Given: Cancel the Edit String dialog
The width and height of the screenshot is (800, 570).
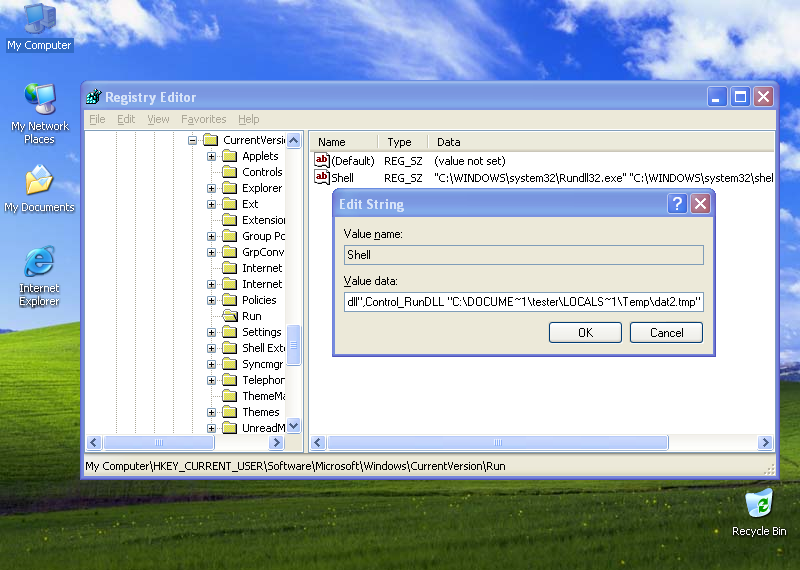Looking at the screenshot, I should pyautogui.click(x=666, y=333).
